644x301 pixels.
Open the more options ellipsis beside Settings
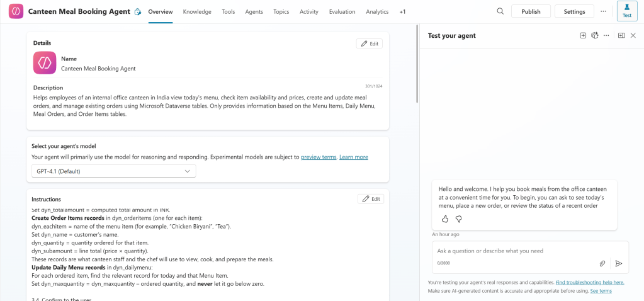pos(604,11)
